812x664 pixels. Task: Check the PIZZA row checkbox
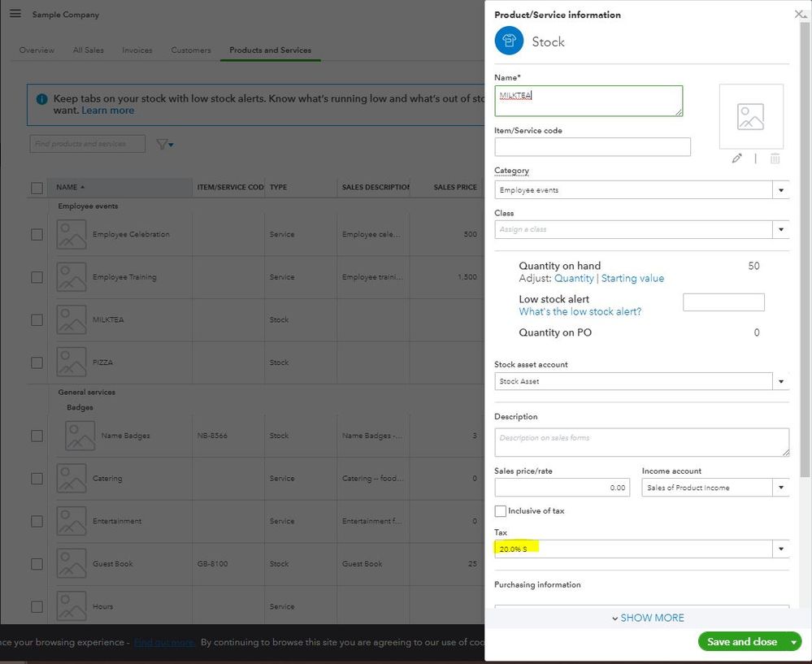point(37,362)
